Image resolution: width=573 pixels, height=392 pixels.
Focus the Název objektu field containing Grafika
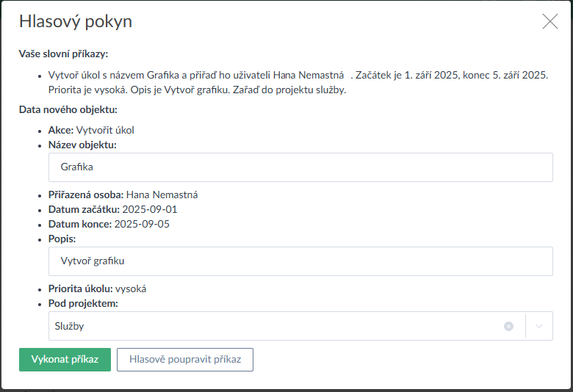(300, 167)
